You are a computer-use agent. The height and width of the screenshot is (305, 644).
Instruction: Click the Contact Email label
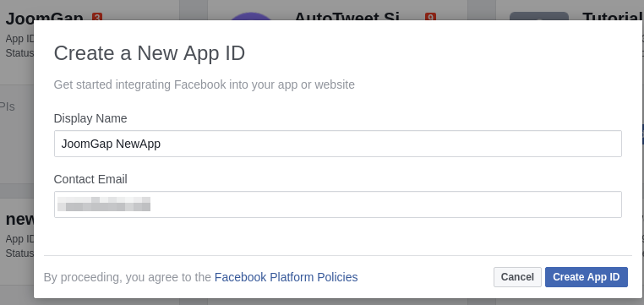90,179
